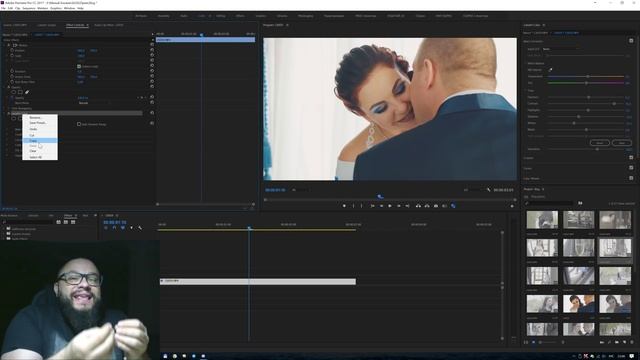Toggle the Anchor Point animation stopwatch
The height and width of the screenshot is (360, 640).
tap(12, 77)
